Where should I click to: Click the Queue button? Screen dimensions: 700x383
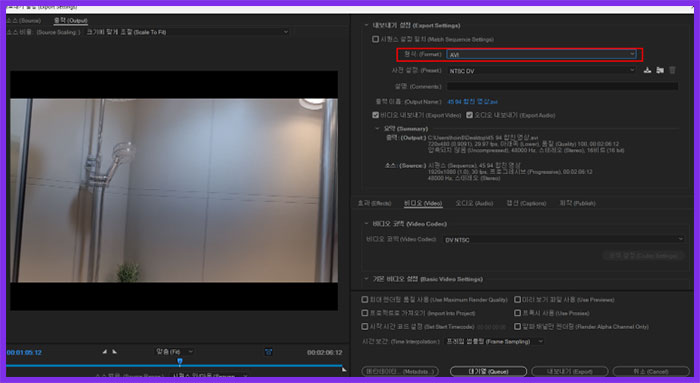pos(488,371)
